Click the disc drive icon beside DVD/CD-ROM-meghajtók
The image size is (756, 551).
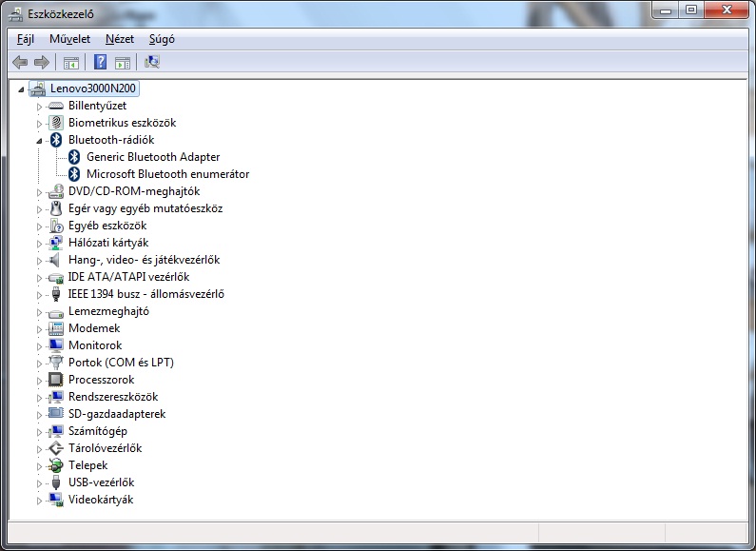click(x=56, y=191)
